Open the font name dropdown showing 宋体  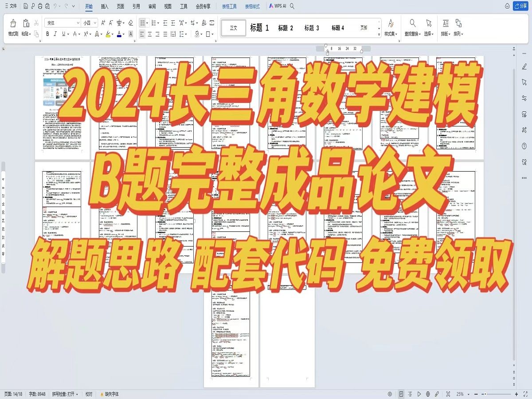tap(62, 23)
